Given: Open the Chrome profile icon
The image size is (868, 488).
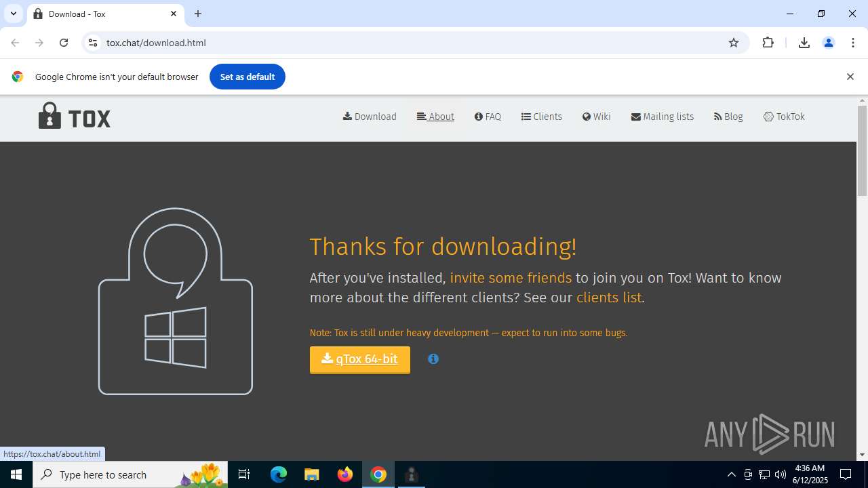Looking at the screenshot, I should coord(829,43).
